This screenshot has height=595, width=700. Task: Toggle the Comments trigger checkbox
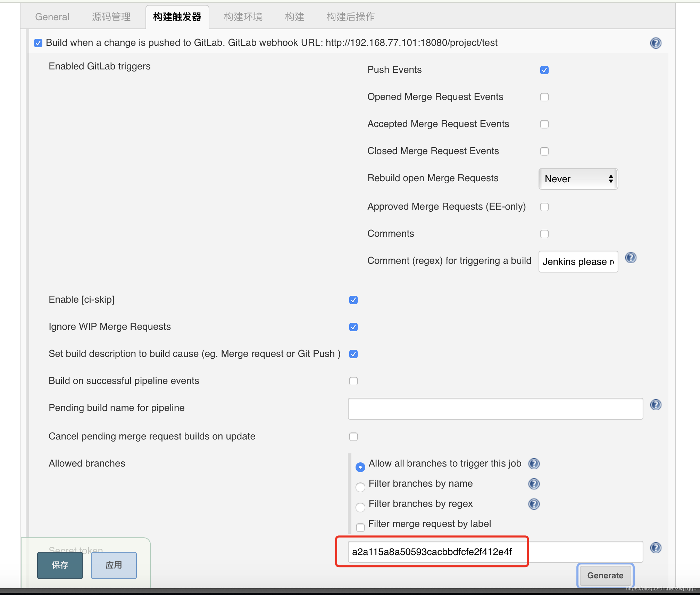(x=544, y=234)
